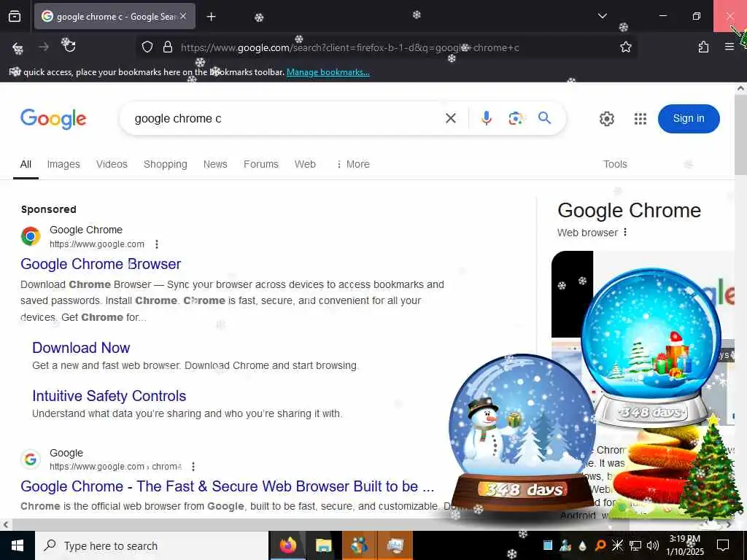The height and width of the screenshot is (560, 747).
Task: Open the options for the sponsored Google Chrome result
Action: click(157, 244)
